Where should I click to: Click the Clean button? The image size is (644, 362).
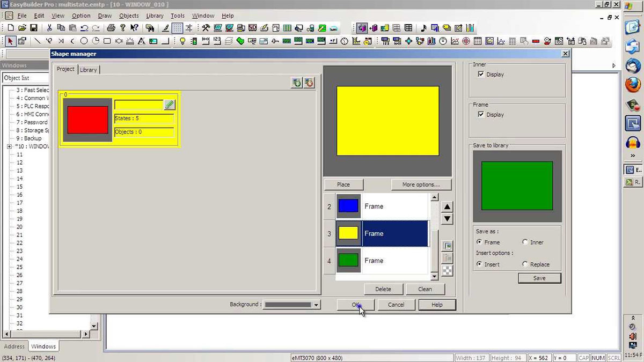click(x=425, y=289)
